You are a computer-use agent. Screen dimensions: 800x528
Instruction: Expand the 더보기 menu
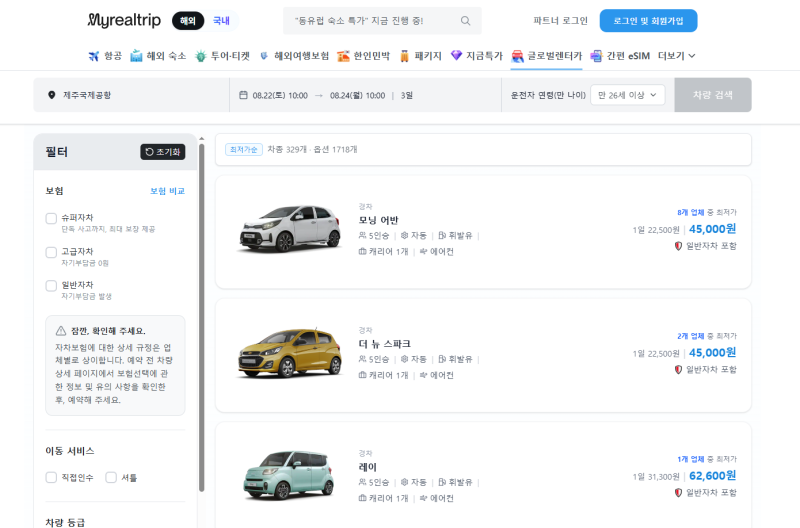(677, 56)
